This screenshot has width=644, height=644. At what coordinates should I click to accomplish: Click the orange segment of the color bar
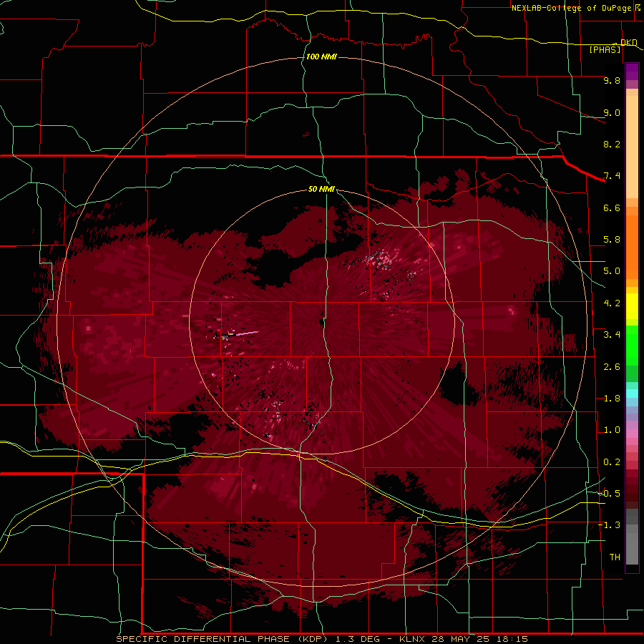pyautogui.click(x=632, y=248)
